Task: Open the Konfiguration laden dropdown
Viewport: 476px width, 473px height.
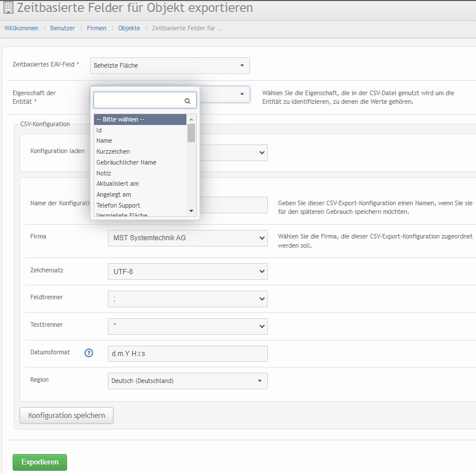Action: [233, 153]
